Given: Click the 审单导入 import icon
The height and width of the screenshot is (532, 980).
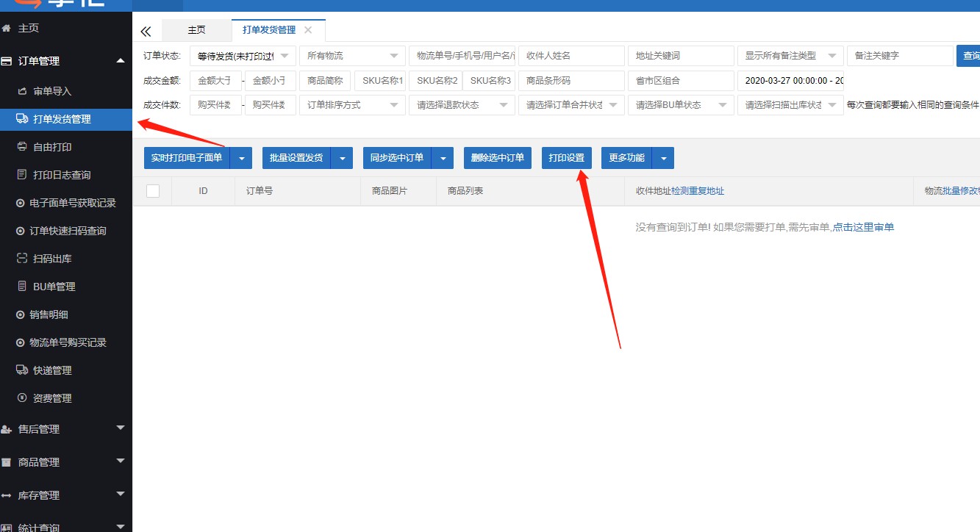Looking at the screenshot, I should pyautogui.click(x=22, y=91).
